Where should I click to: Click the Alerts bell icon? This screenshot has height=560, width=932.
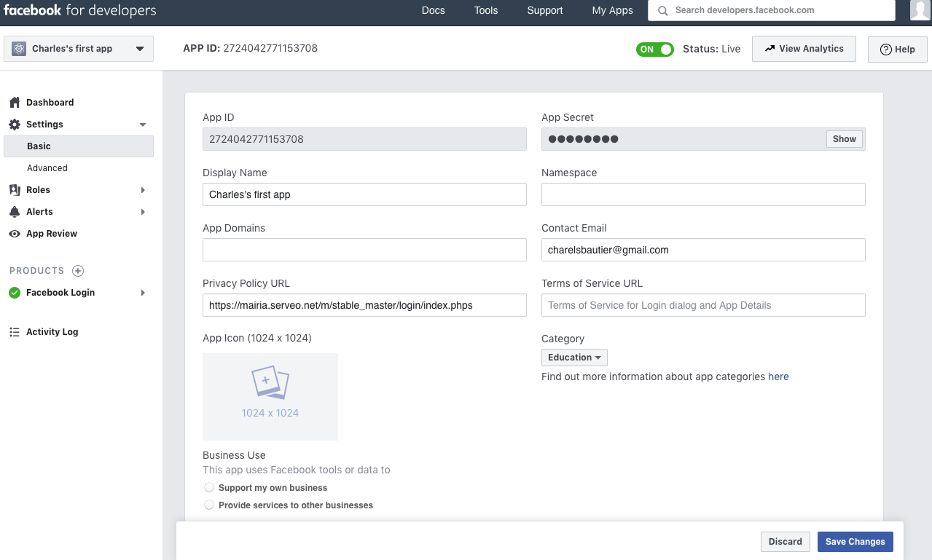click(x=15, y=212)
